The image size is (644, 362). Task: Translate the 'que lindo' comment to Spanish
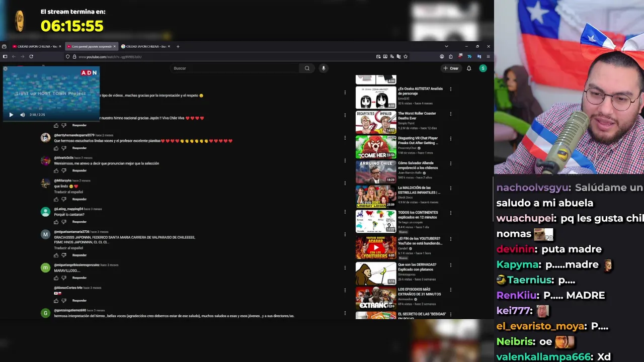click(x=68, y=192)
